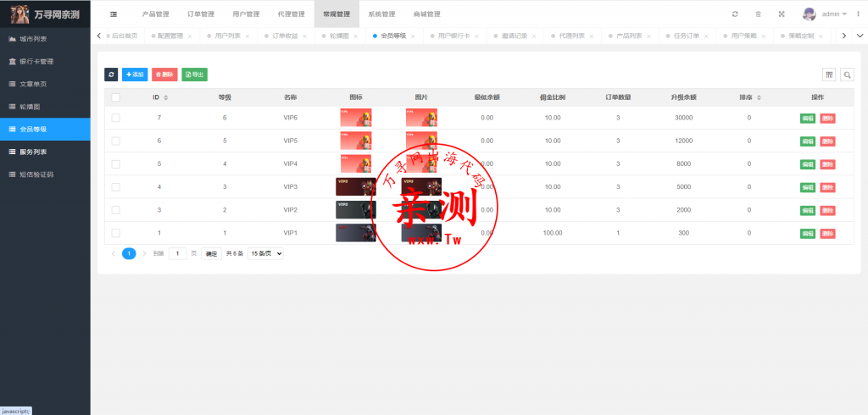
Task: Click the dark table refresh button
Action: [111, 75]
